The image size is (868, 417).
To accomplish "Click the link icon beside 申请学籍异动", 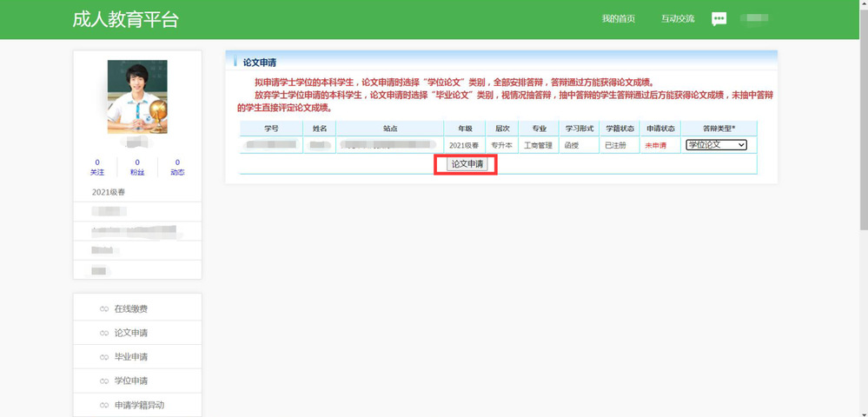I will 104,406.
